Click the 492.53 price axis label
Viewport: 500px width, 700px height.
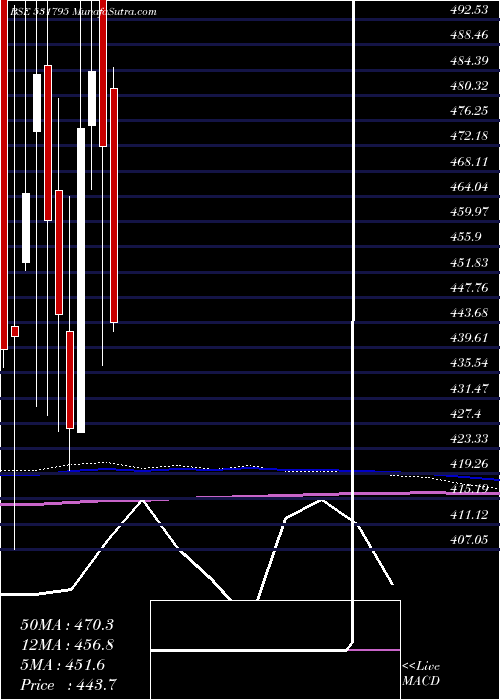(x=470, y=10)
